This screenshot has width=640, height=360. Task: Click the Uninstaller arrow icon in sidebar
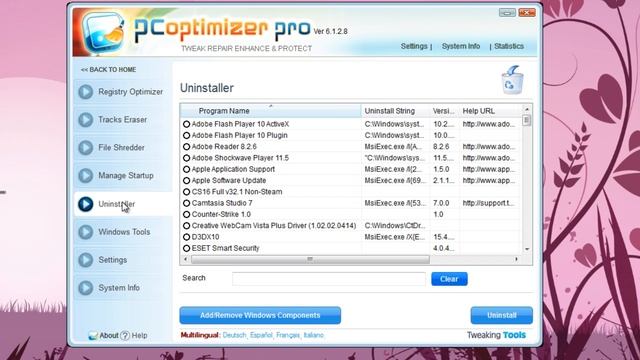(x=86, y=204)
